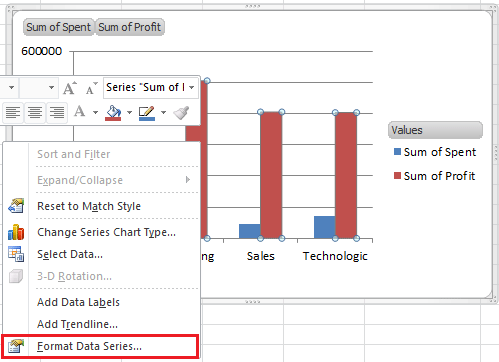499x362 pixels.
Task: Click the Shrink Font icon
Action: [91, 88]
